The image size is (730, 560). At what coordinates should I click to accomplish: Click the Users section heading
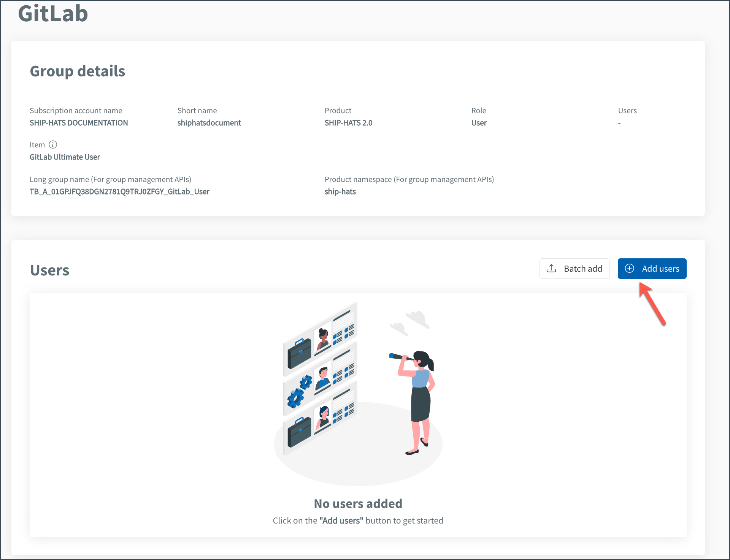49,270
